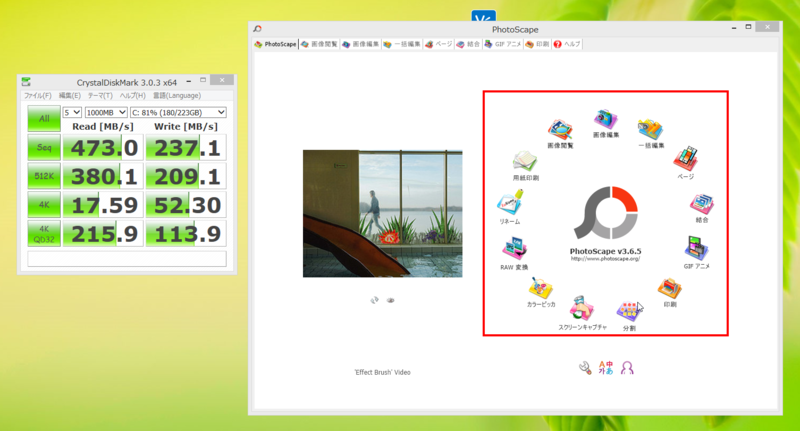Click the Seq write result 237.1
Image resolution: width=800 pixels, height=431 pixels.
186,147
